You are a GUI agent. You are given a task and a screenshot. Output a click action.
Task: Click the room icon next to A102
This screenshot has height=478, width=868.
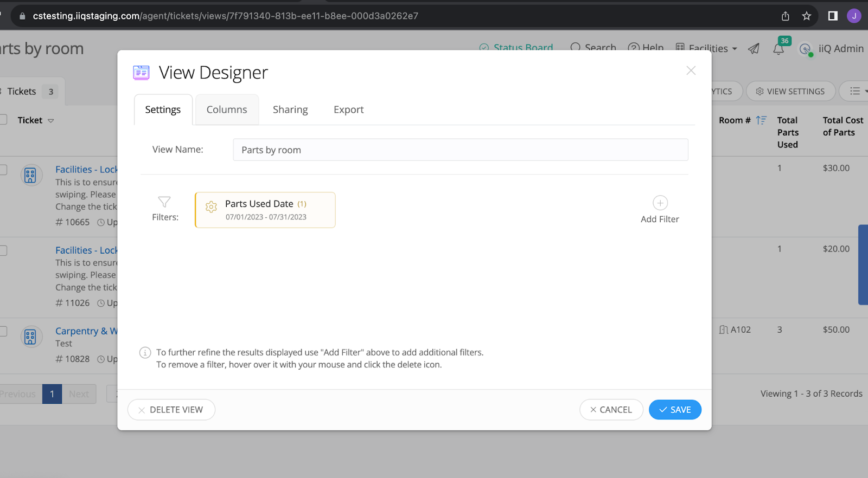point(724,330)
